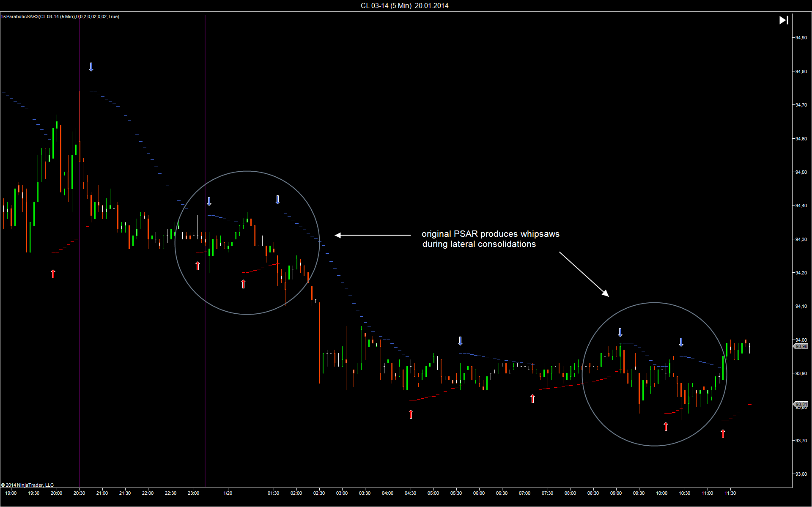Click the 94,90 label on the price axis
812x507 pixels.
801,38
